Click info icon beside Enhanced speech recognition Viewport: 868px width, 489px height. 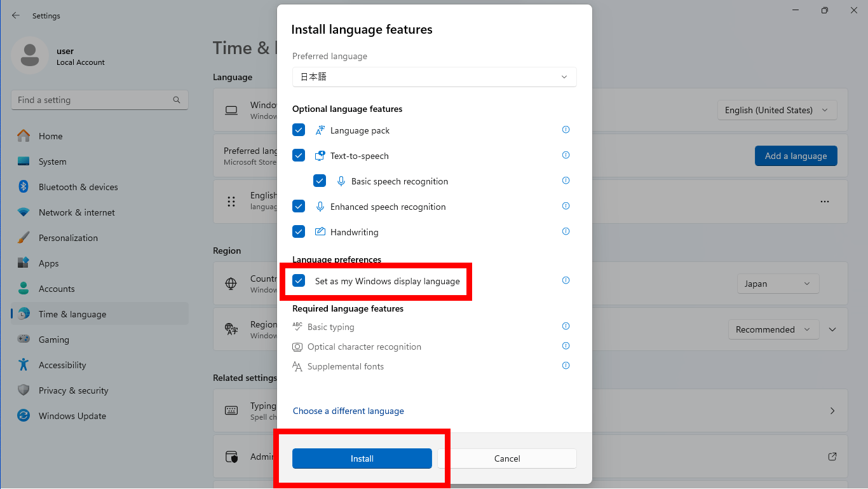[x=566, y=206]
